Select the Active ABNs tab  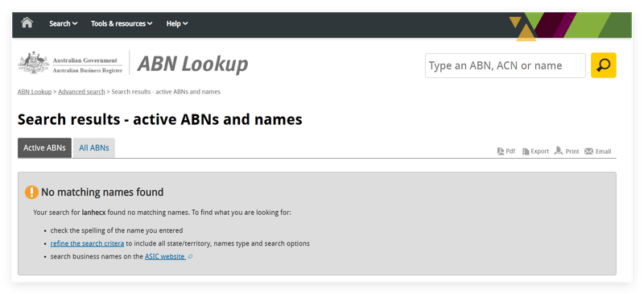(x=44, y=147)
